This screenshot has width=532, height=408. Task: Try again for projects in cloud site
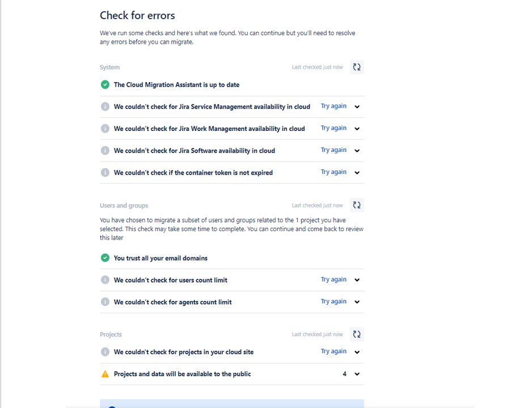pyautogui.click(x=333, y=351)
